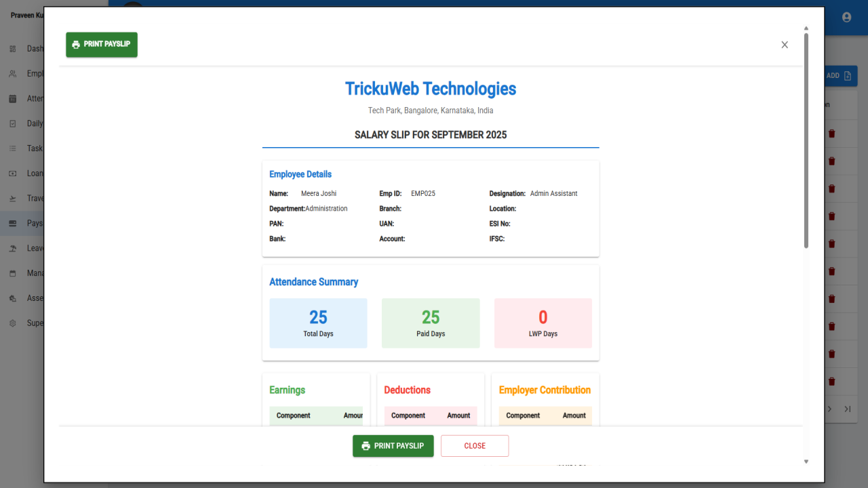Click the Employees people icon in the sidebar
Screen dimensions: 868x488
(12, 74)
